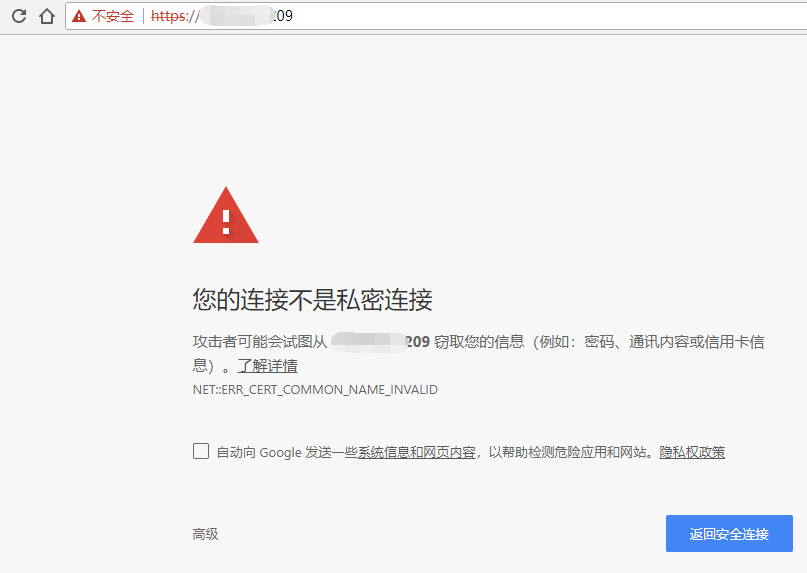Click the bold host ending in 209 in the warning text

380,342
